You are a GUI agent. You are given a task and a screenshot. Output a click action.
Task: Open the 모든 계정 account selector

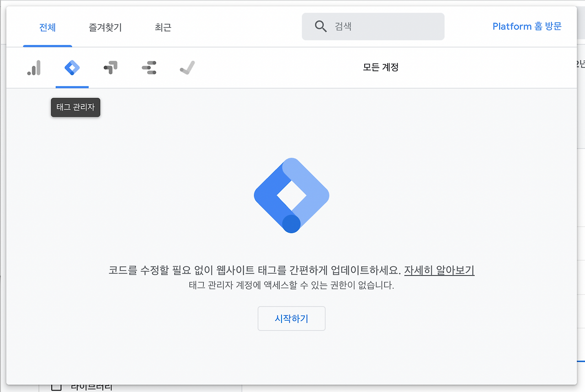(x=381, y=67)
